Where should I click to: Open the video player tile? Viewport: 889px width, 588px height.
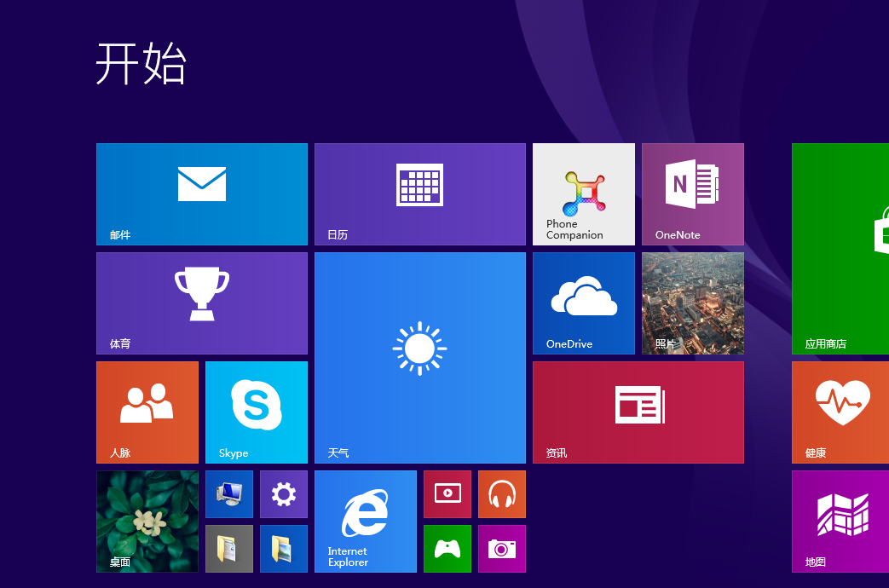click(447, 494)
